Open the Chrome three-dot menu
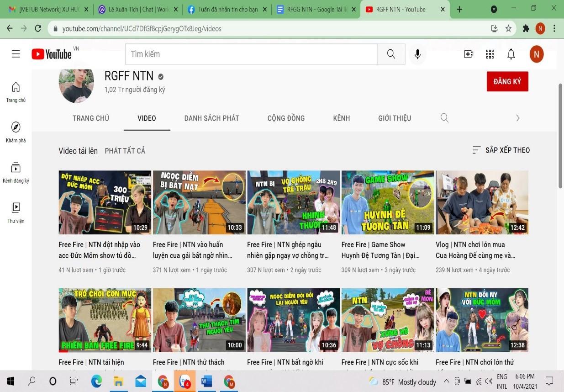Image resolution: width=564 pixels, height=392 pixels. coord(554,28)
